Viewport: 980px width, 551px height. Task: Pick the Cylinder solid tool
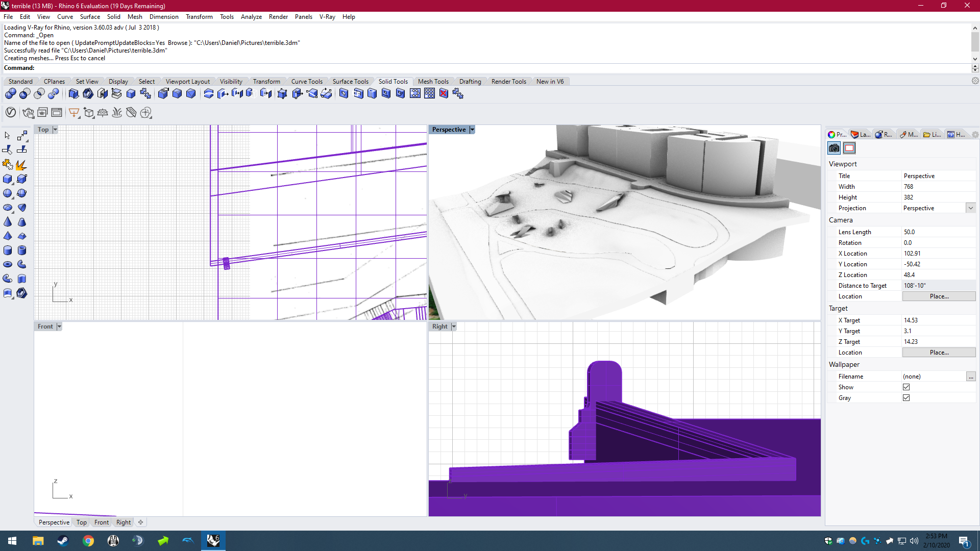coord(8,251)
